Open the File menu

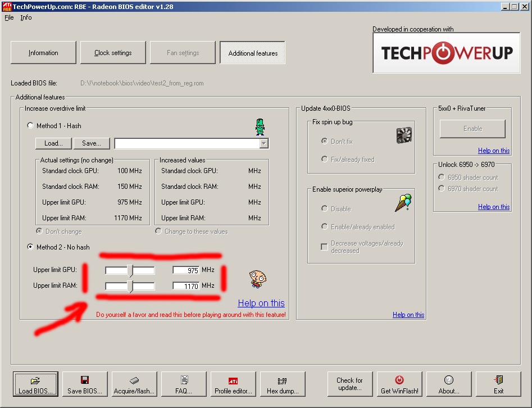(x=9, y=17)
